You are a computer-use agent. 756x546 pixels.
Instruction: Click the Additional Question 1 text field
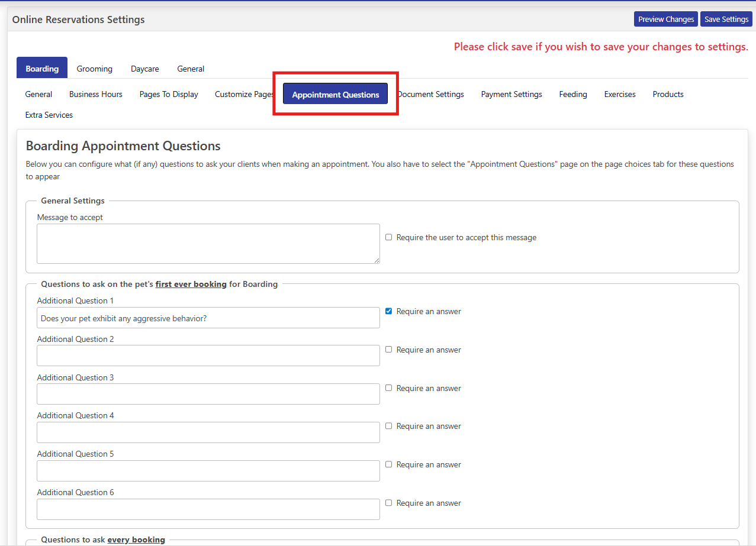click(x=208, y=318)
